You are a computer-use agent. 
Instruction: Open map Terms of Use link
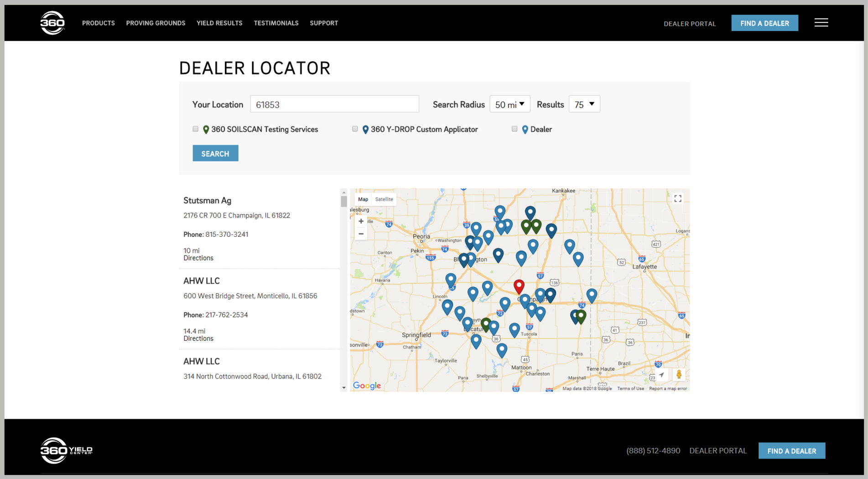click(x=630, y=389)
